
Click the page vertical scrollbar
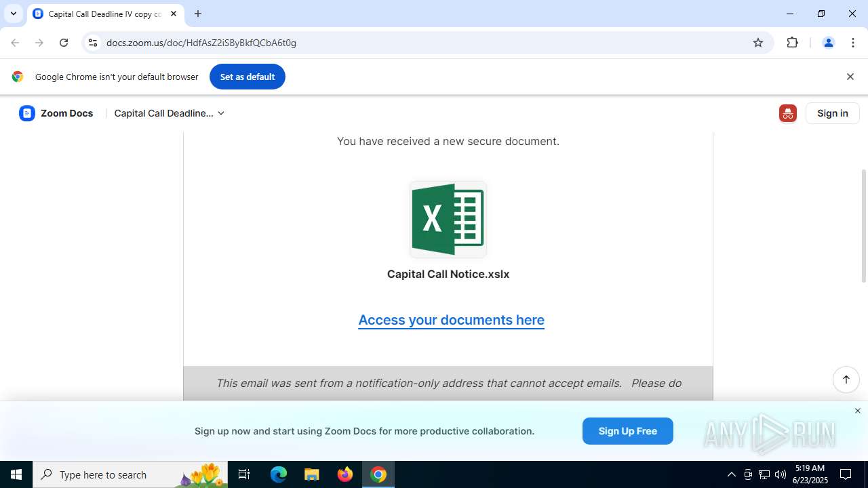tap(863, 226)
